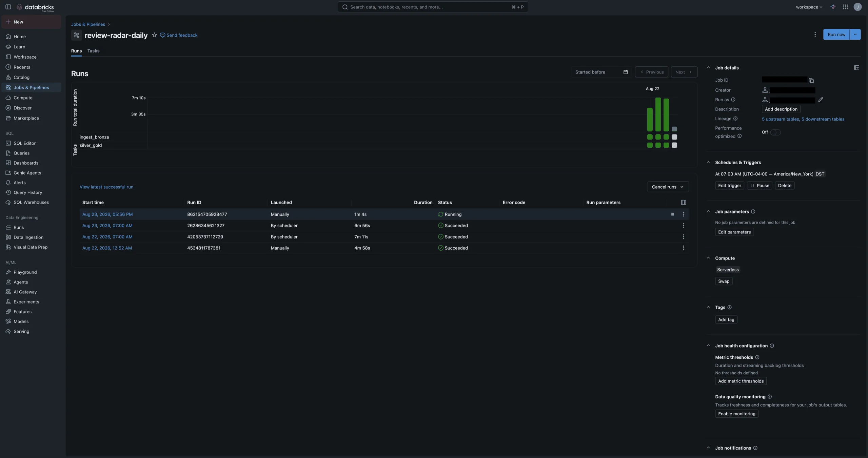Open the Aug 23, 2026, 05:56 PM run
Image resolution: width=868 pixels, height=458 pixels.
click(107, 214)
